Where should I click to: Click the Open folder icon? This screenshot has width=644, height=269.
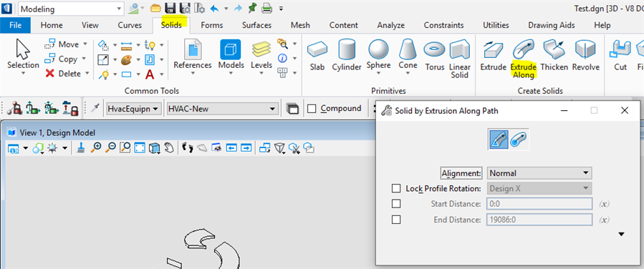(x=155, y=8)
